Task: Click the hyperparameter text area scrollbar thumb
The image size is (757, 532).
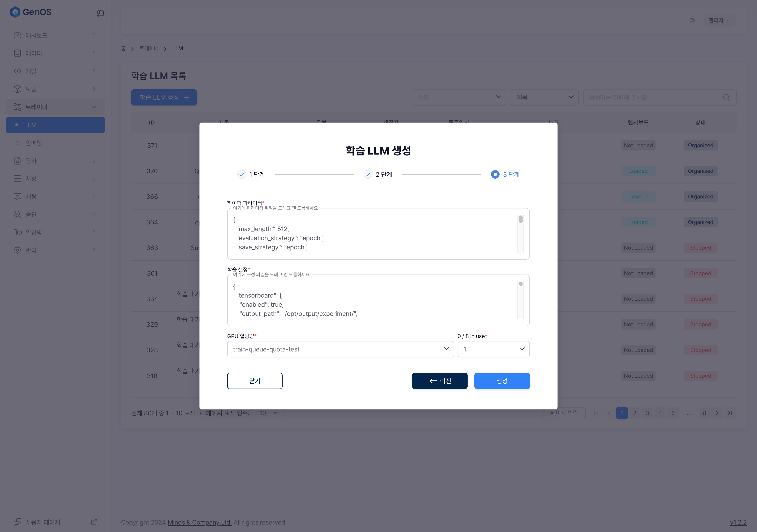Action: [521, 219]
